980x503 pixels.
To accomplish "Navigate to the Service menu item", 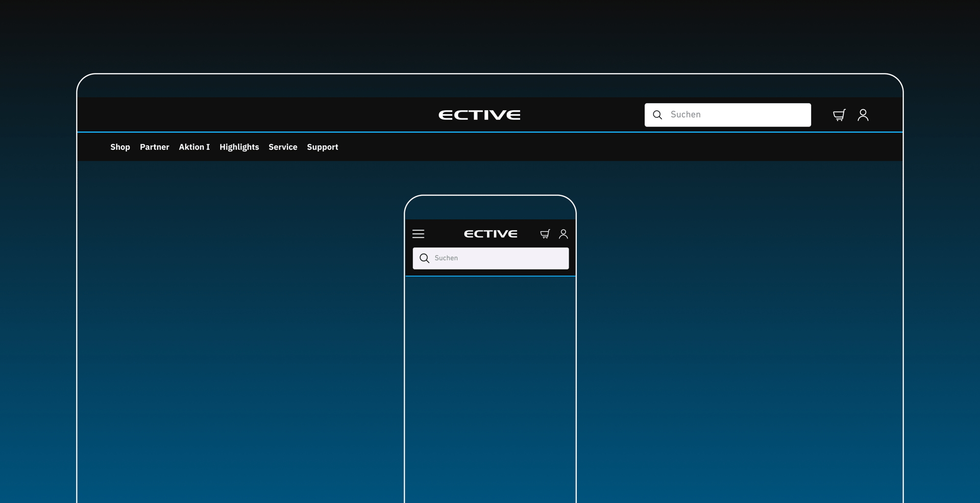I will tap(283, 147).
